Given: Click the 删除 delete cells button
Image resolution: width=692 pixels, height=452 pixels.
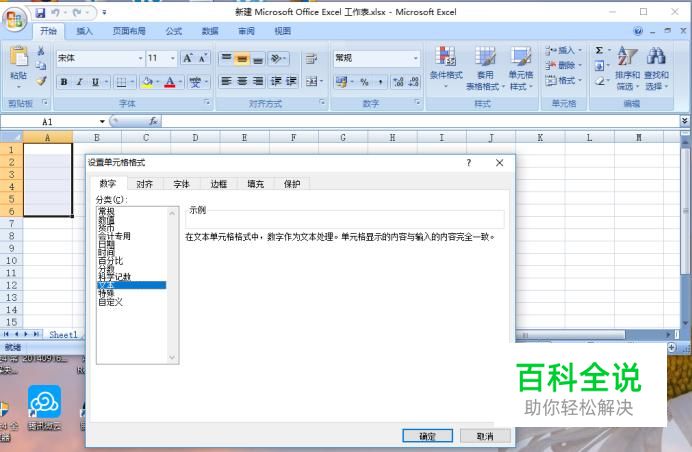Looking at the screenshot, I should click(x=562, y=65).
